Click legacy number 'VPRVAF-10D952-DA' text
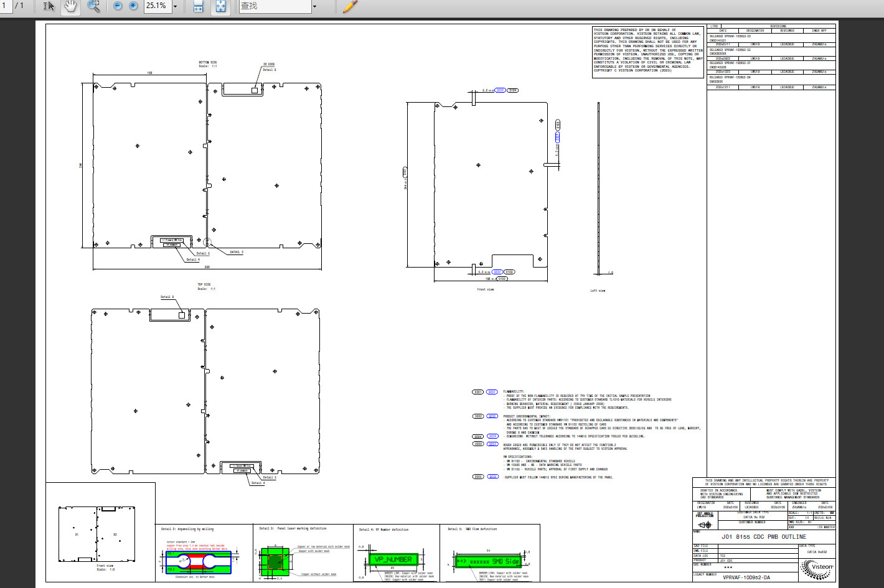Screen dimensions: 884x588 click(x=746, y=577)
